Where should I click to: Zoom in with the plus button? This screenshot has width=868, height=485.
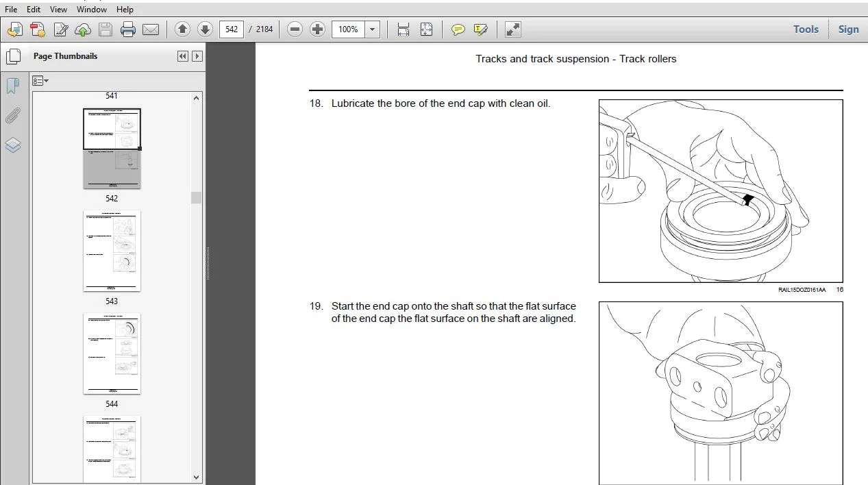[317, 29]
